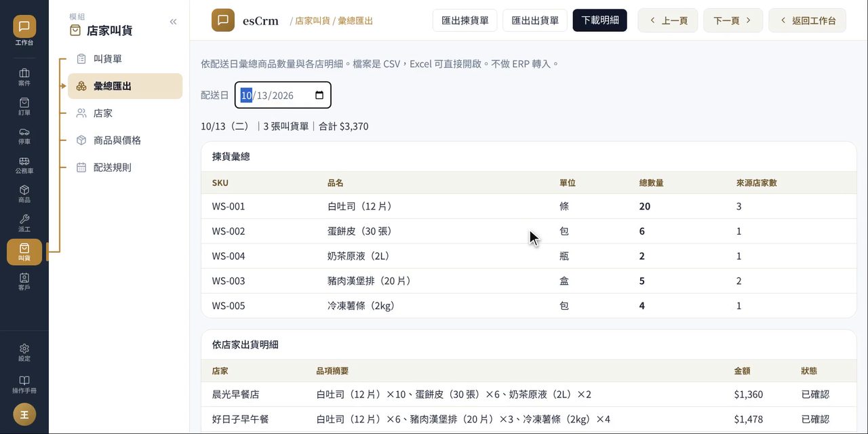The width and height of the screenshot is (868, 434).
Task: Select 彙總匯出 menu item
Action: point(125,86)
